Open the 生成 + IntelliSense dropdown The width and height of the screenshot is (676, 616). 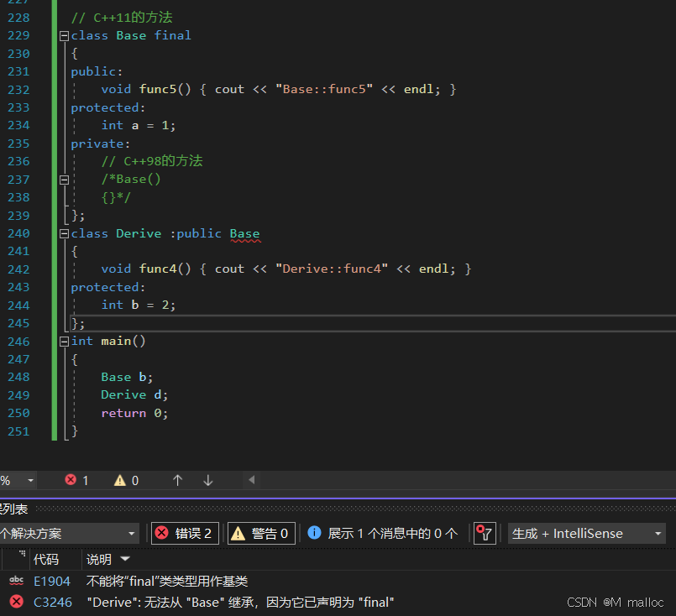point(587,533)
